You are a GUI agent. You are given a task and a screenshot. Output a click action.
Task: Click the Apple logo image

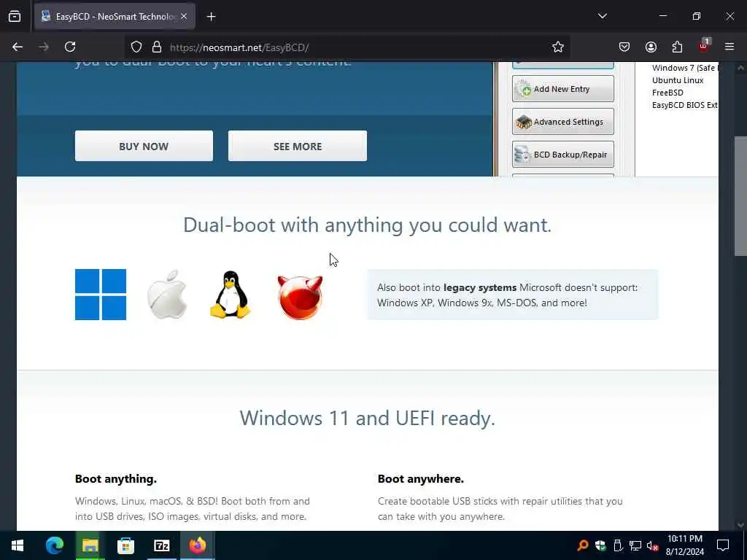point(167,295)
